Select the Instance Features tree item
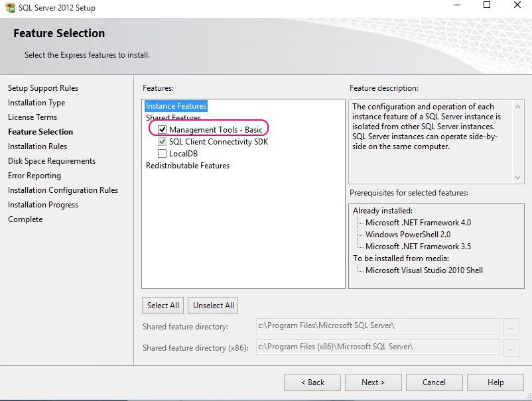The image size is (532, 401). pos(176,106)
